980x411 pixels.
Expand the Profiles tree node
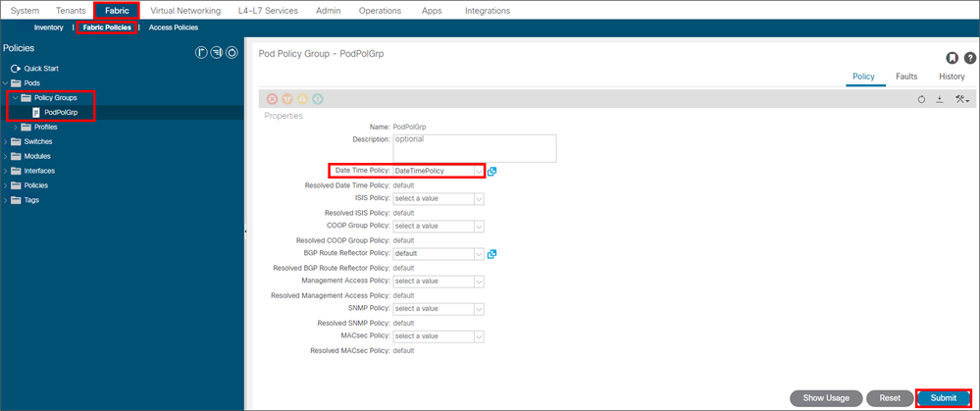tap(16, 127)
